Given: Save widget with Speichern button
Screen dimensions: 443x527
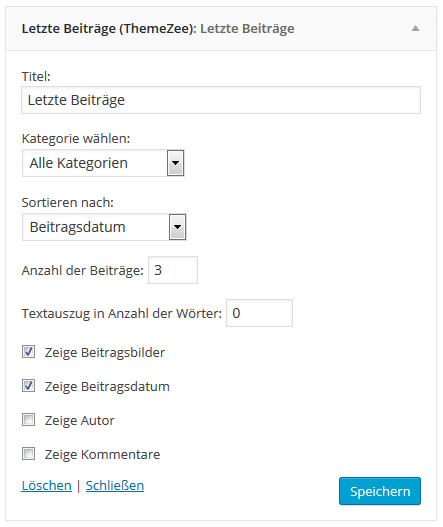Looking at the screenshot, I should coord(380,491).
